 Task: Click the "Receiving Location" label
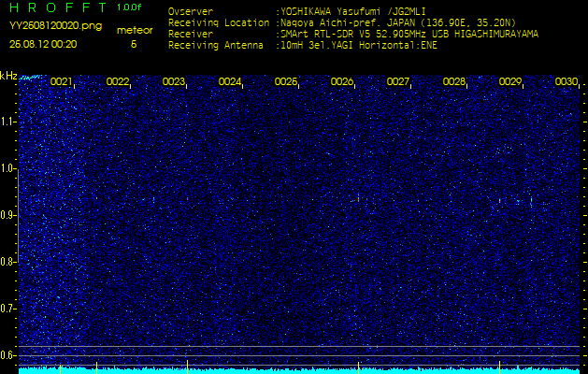click(219, 22)
